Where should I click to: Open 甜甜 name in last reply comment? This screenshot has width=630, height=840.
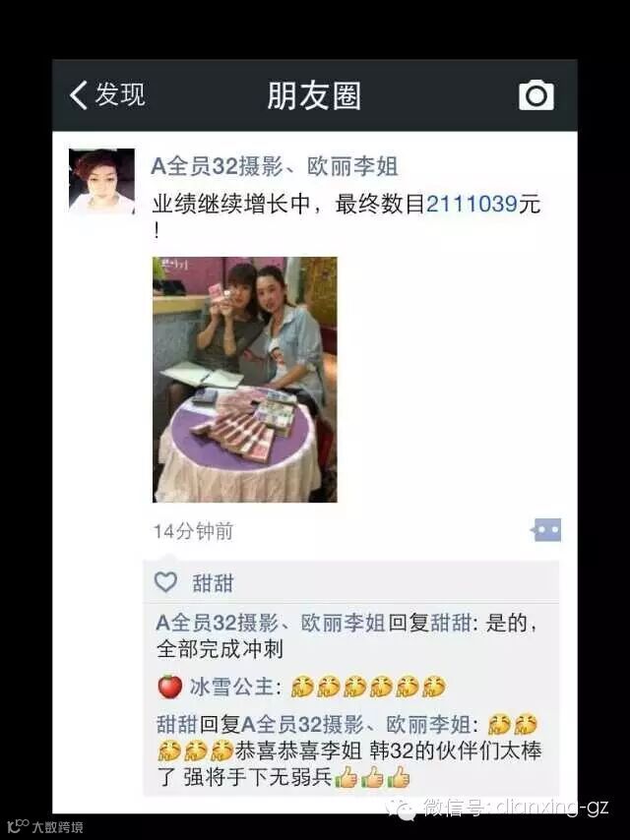tap(177, 724)
